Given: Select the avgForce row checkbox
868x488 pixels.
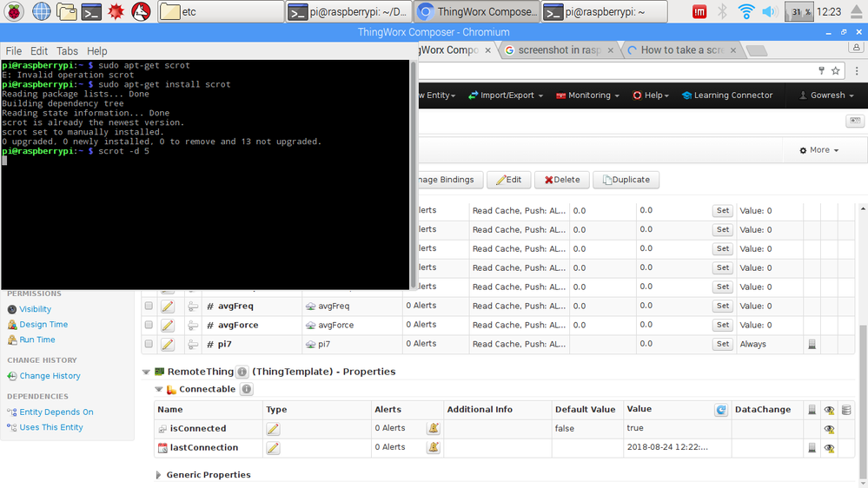Looking at the screenshot, I should coord(149,325).
